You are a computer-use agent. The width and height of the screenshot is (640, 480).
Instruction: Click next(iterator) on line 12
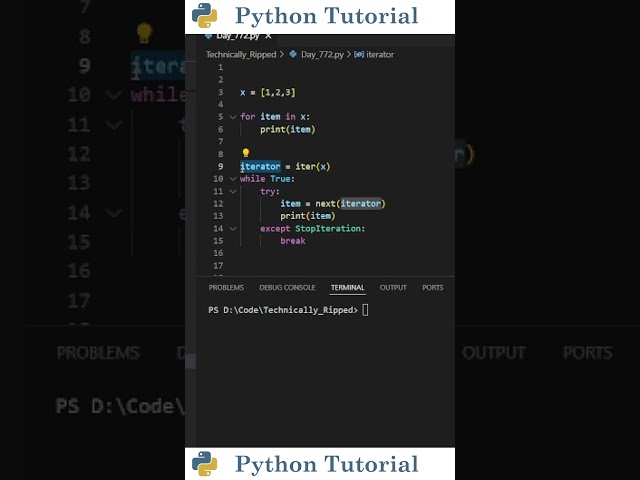[350, 204]
